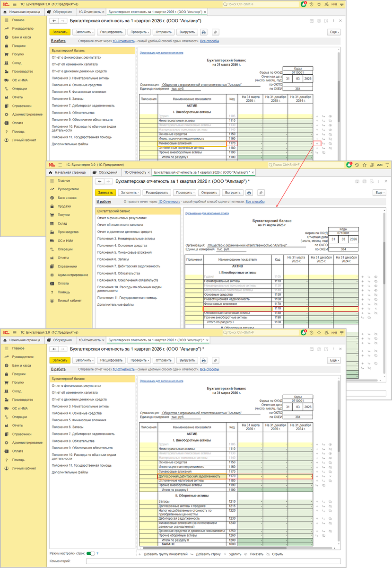The height and width of the screenshot is (568, 392).
Task: Open Еще dropdown in top window
Action: [x=334, y=32]
